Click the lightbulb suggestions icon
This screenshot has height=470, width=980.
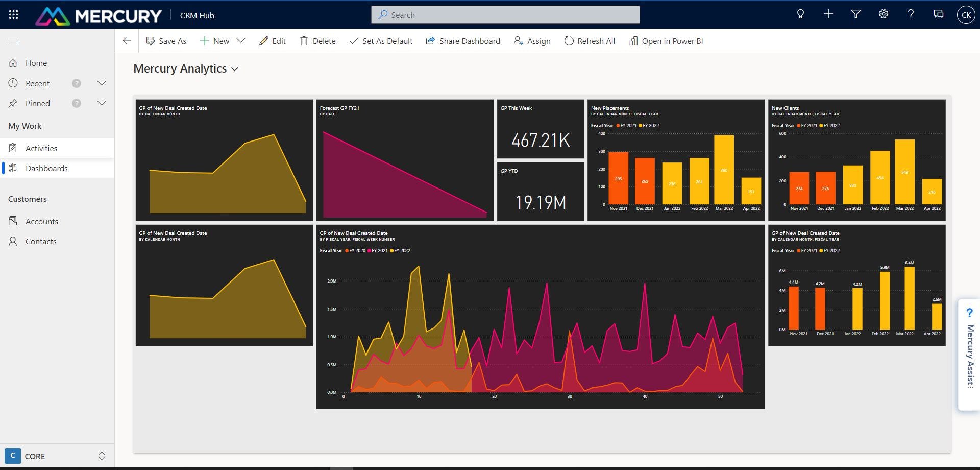[x=800, y=14]
